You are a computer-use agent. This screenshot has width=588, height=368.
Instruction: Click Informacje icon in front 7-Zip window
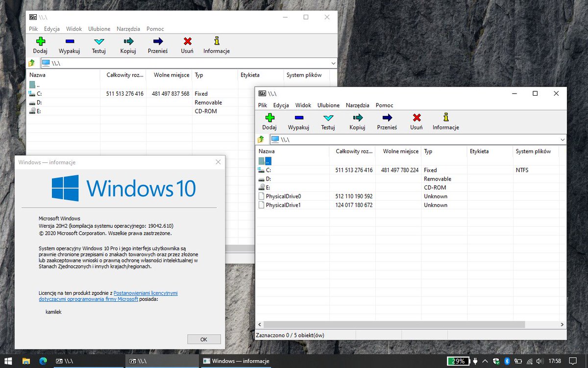pos(446,118)
